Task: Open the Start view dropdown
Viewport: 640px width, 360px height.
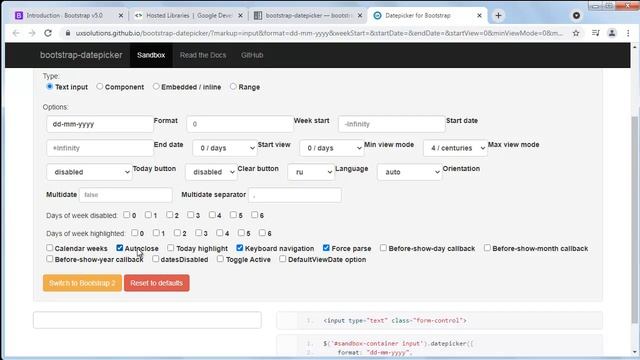Action: tap(224, 148)
